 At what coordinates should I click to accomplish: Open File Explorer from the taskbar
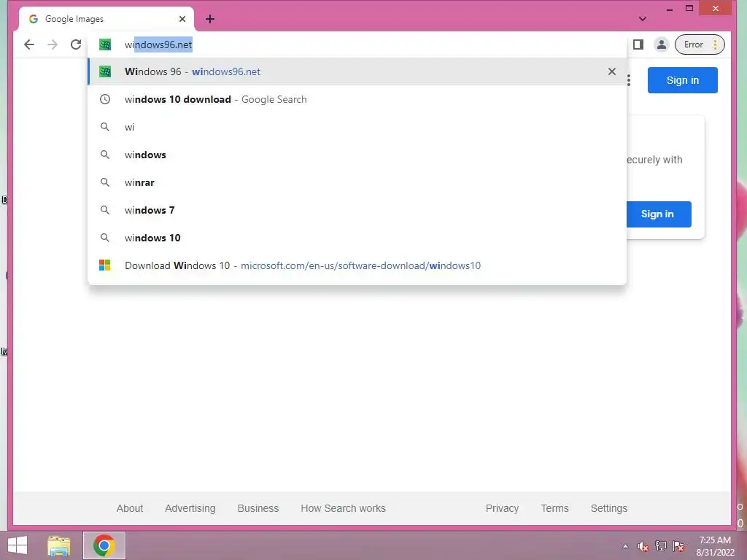pos(59,545)
